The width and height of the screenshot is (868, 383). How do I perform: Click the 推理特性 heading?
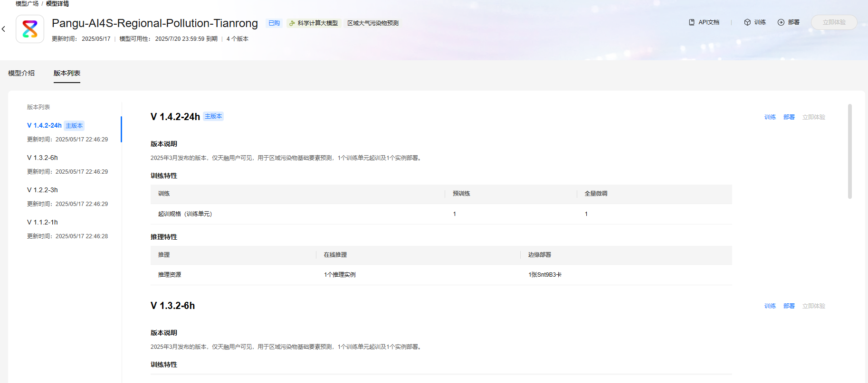(x=164, y=237)
